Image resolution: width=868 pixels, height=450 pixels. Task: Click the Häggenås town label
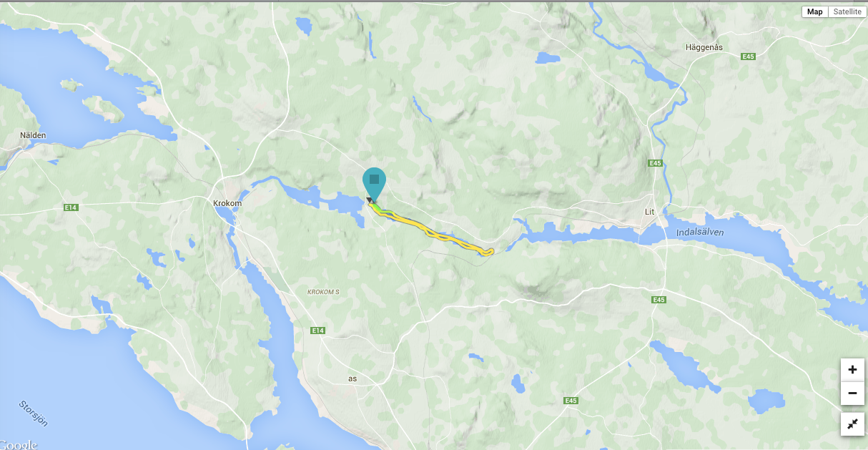point(704,47)
